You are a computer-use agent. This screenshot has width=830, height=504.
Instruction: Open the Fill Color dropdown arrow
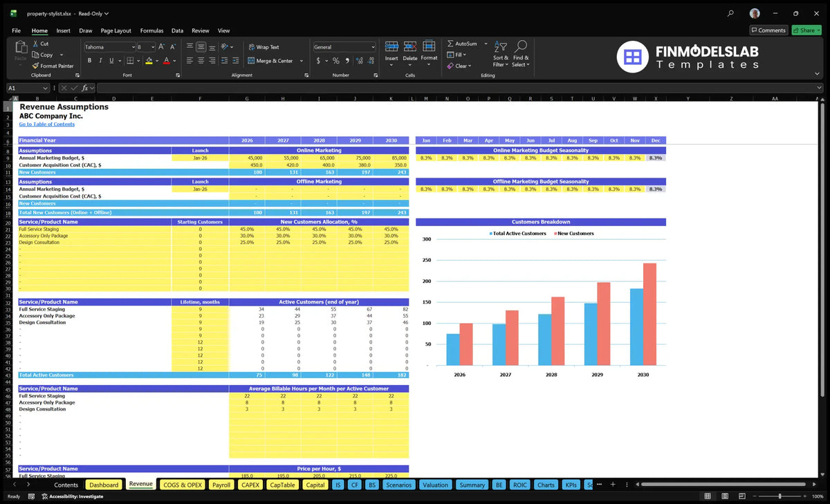156,61
